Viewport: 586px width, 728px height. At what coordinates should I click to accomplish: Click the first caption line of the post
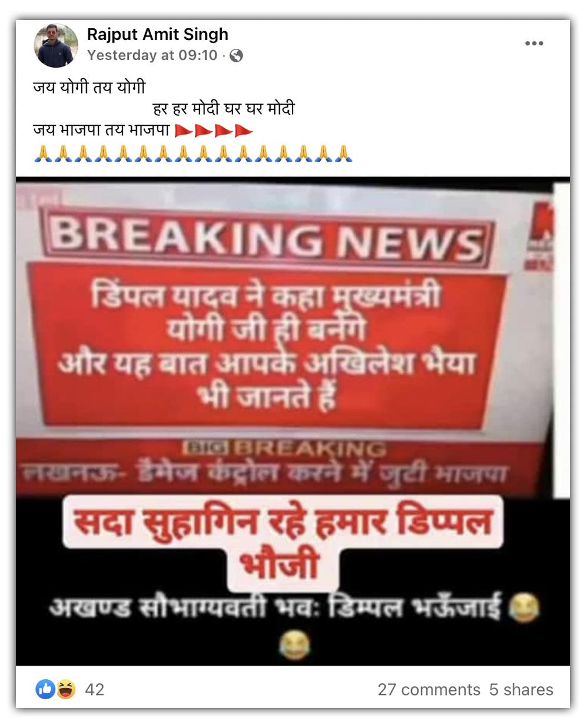pyautogui.click(x=89, y=87)
